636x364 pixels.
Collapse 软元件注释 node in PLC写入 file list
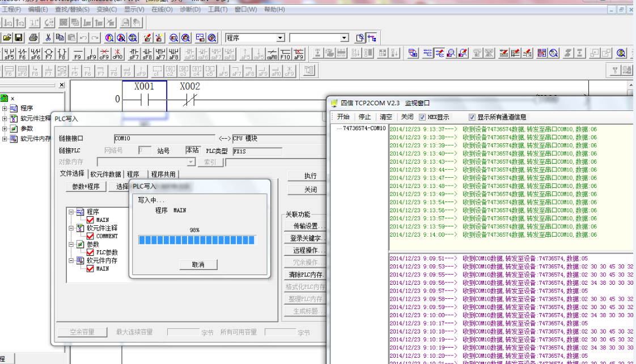coord(71,228)
